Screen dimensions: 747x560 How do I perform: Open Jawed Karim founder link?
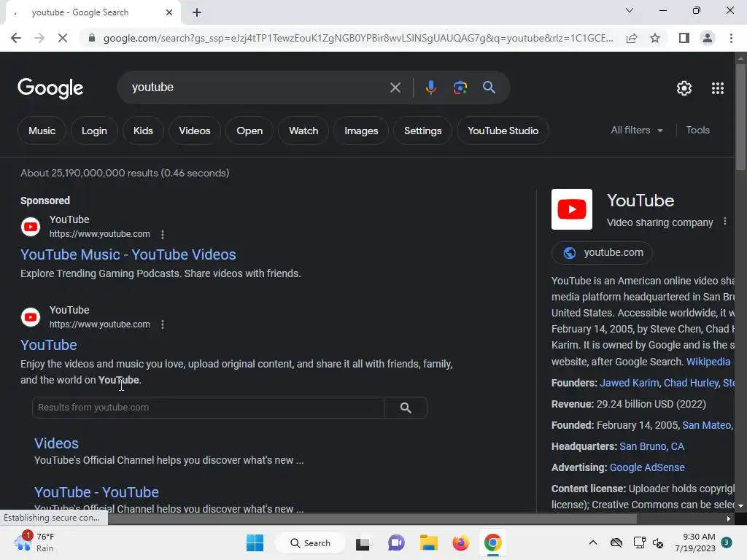click(630, 383)
